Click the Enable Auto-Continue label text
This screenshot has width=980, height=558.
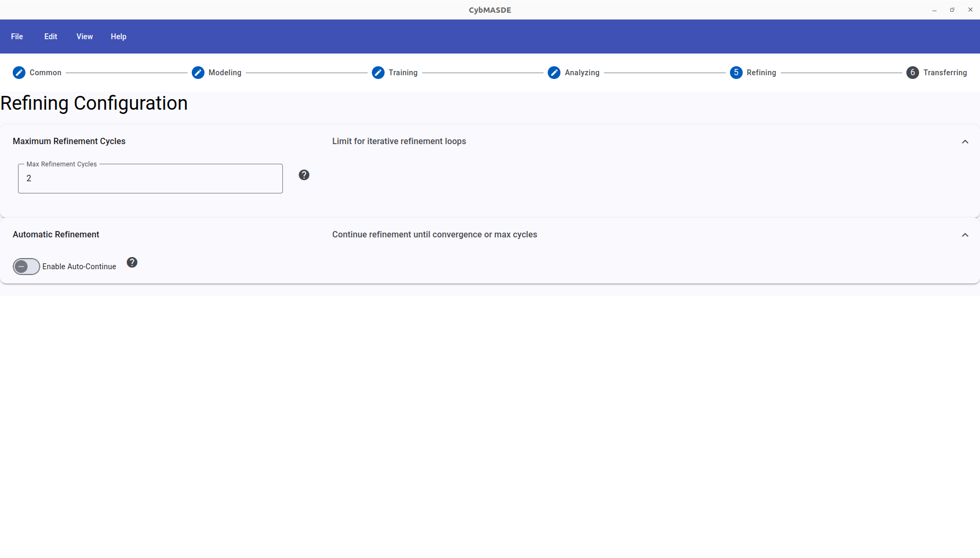(x=79, y=267)
